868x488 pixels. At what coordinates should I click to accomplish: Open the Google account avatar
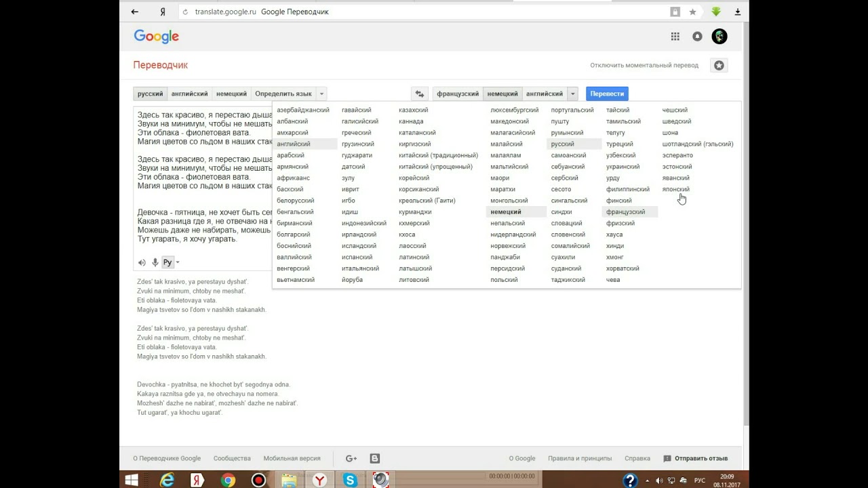(x=719, y=37)
